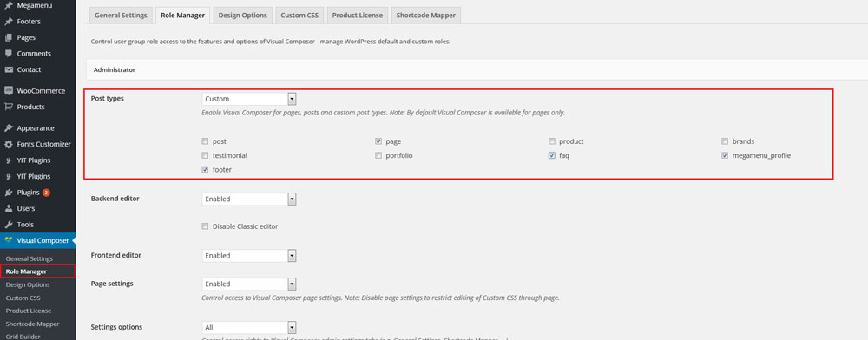868x340 pixels.
Task: Open the Backend editor dropdown
Action: [249, 199]
